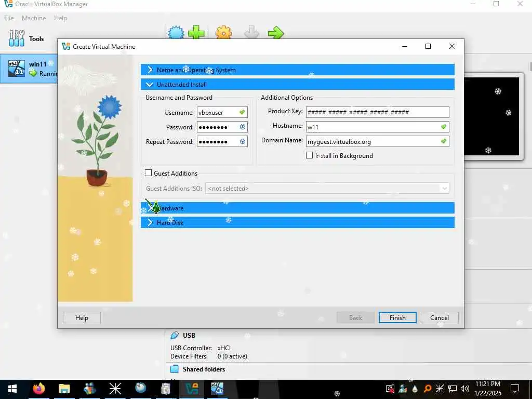Launch Firefox from the taskbar
The height and width of the screenshot is (399, 532).
[x=38, y=389]
